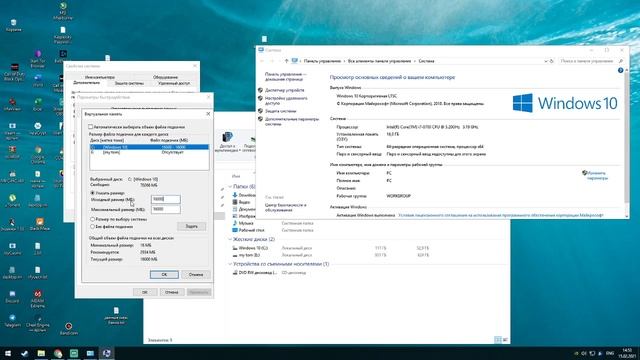This screenshot has height=360, width=640.
Task: Switch Explorer to details view
Action: click(498, 340)
